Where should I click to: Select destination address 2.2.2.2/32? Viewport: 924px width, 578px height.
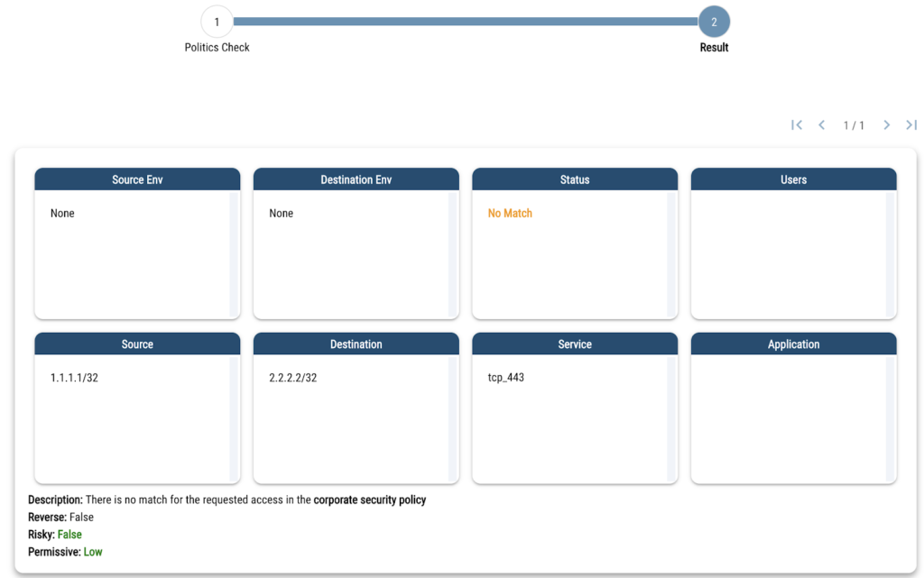coord(293,378)
